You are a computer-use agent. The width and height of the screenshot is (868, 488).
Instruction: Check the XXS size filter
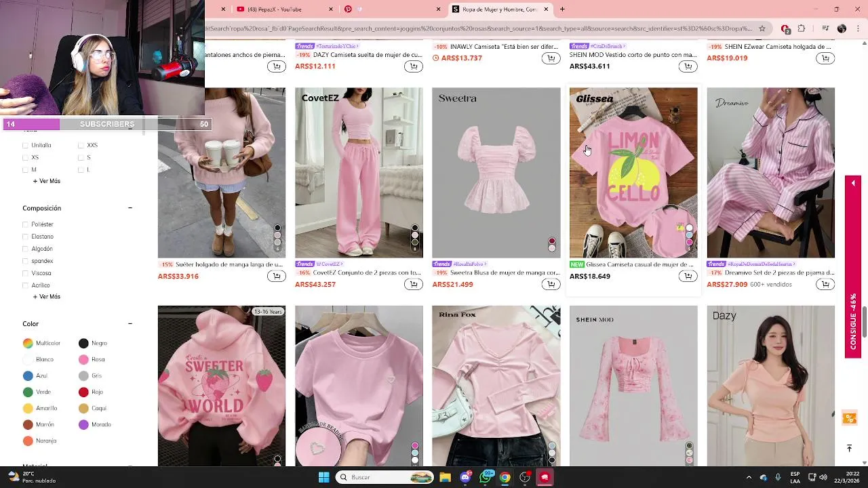[x=81, y=145]
